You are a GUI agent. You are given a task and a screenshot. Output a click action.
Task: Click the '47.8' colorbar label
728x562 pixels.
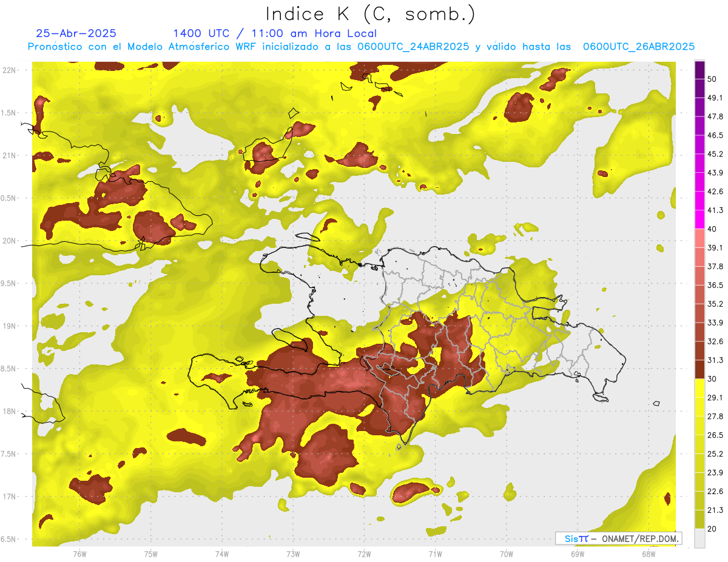point(715,116)
